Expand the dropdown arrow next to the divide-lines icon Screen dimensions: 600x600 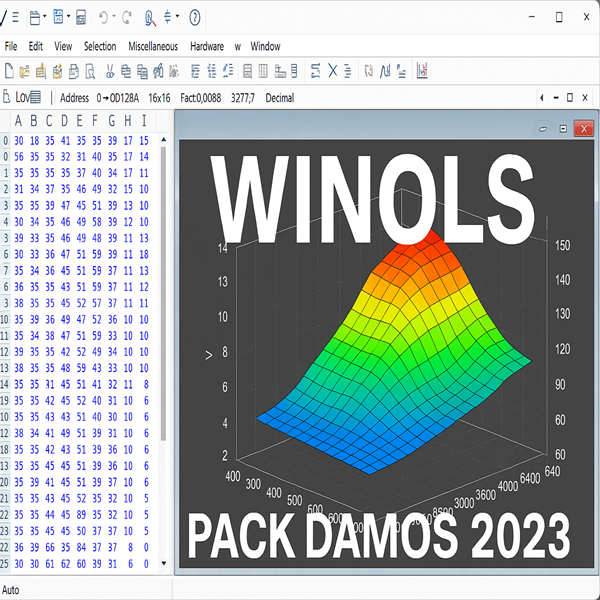(177, 16)
